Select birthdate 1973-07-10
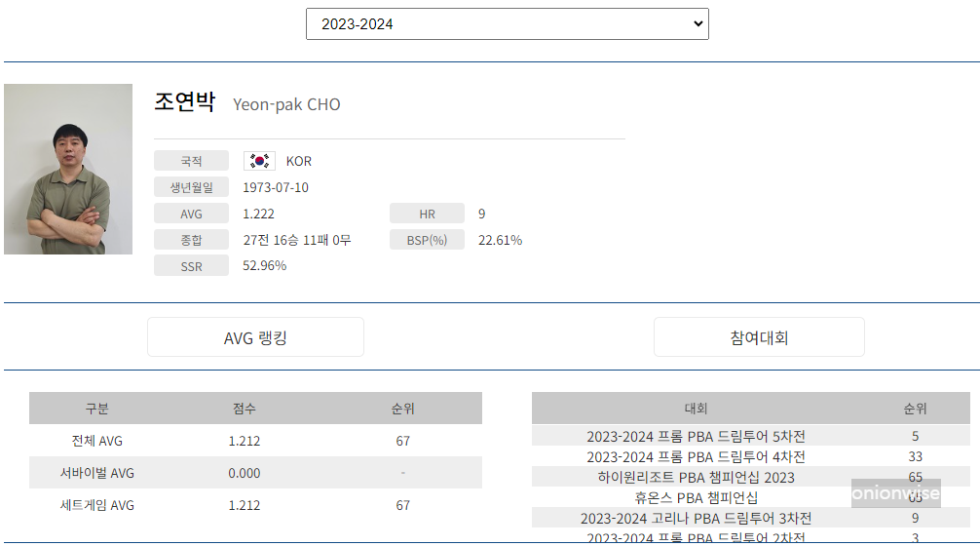This screenshot has width=980, height=547. click(276, 187)
